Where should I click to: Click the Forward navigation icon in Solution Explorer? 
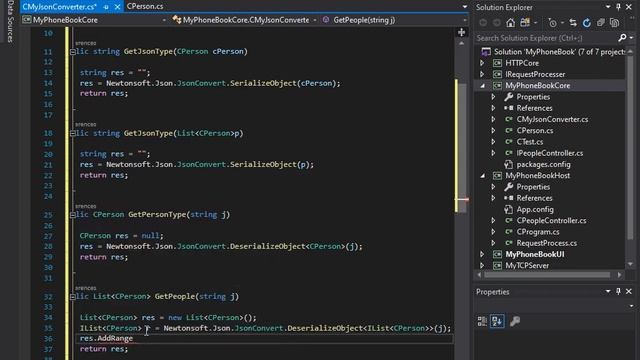pyautogui.click(x=496, y=23)
